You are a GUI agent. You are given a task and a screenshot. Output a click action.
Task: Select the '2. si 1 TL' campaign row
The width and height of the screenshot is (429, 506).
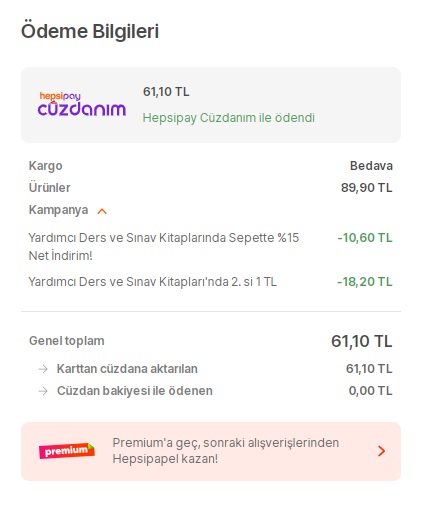tap(211, 282)
